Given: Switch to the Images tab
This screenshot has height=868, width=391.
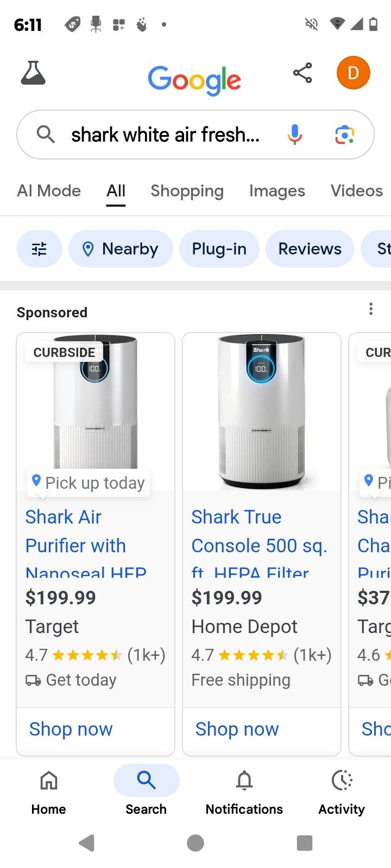Looking at the screenshot, I should pyautogui.click(x=277, y=191).
